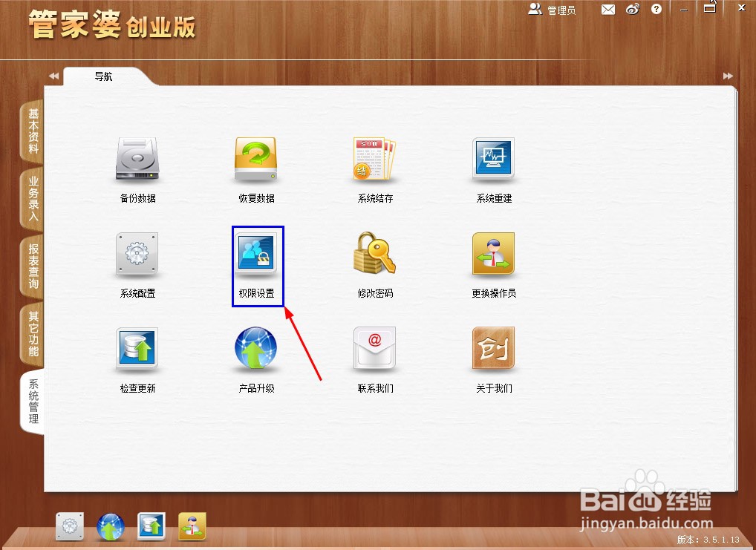Click the 恢复数据 label text
Image resolution: width=756 pixels, height=550 pixels.
pyautogui.click(x=256, y=198)
